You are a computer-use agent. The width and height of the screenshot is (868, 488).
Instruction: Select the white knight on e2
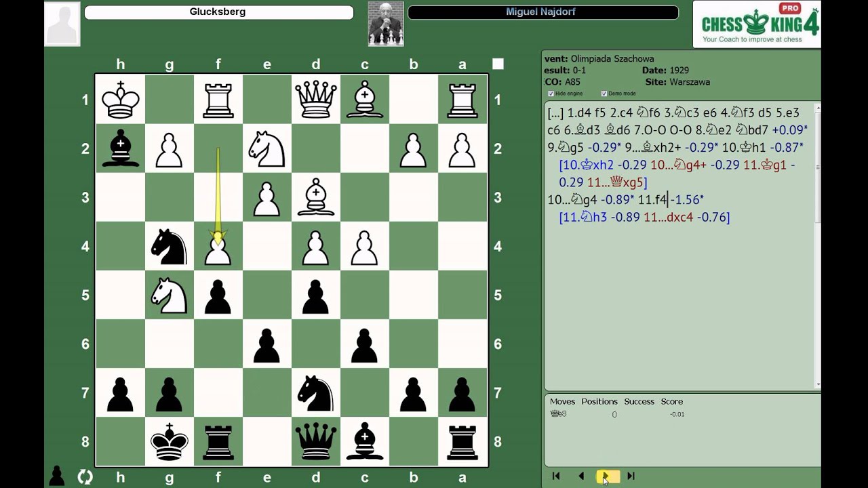267,148
